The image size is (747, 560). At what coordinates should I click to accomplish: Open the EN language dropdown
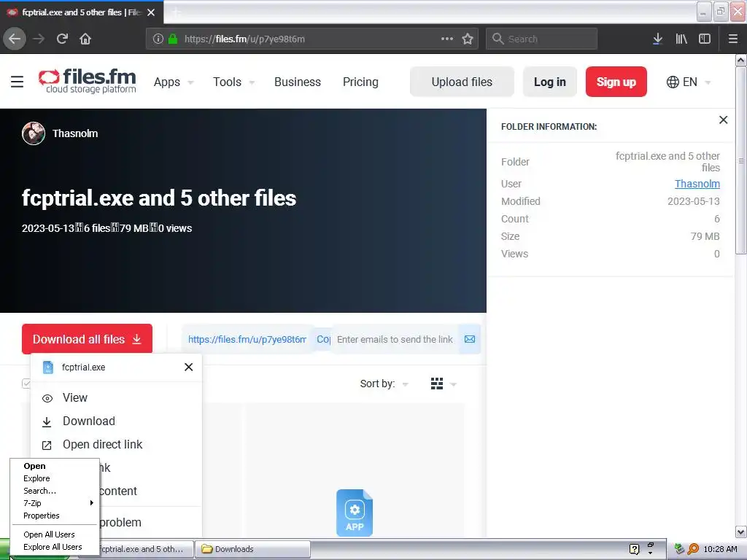689,82
